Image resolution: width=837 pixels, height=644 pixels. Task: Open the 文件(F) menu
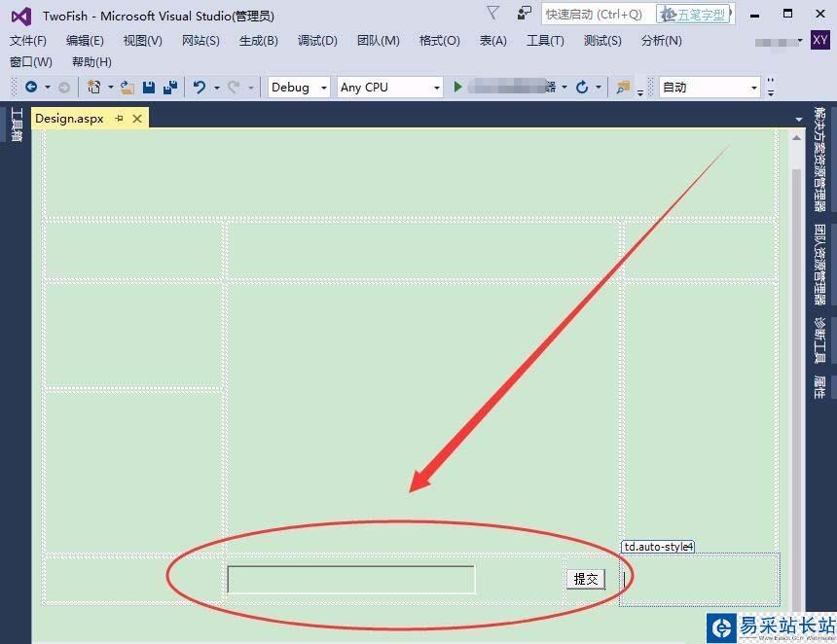click(28, 41)
